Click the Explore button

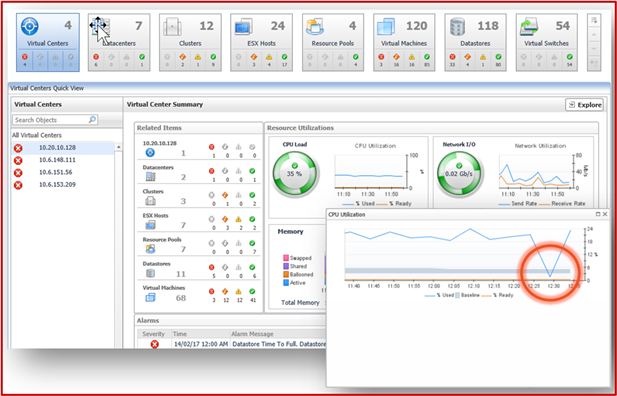point(584,105)
